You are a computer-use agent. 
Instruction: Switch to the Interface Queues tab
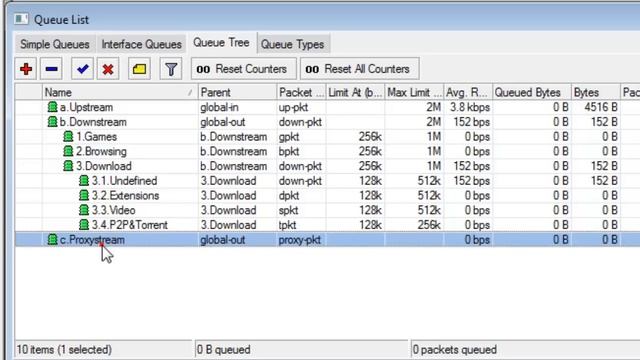[x=141, y=44]
